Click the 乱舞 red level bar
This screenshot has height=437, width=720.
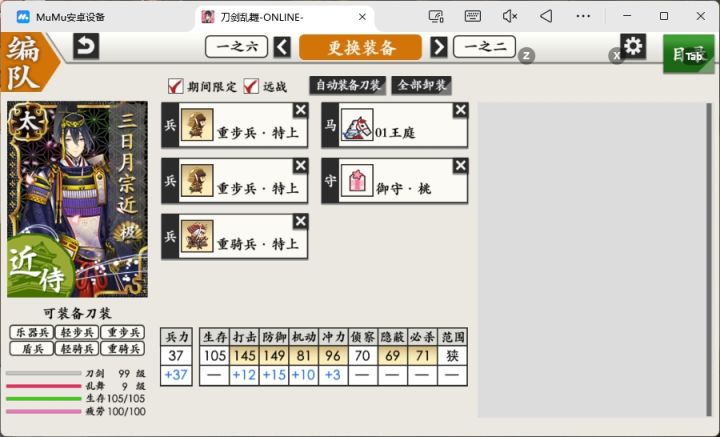tap(44, 386)
